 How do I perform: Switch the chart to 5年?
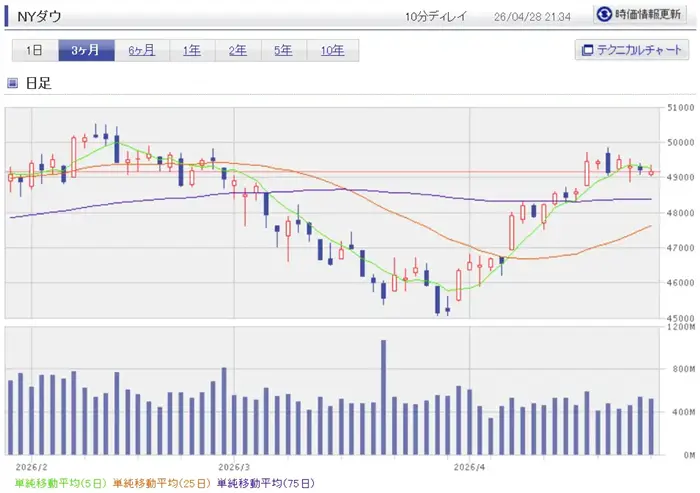(284, 51)
